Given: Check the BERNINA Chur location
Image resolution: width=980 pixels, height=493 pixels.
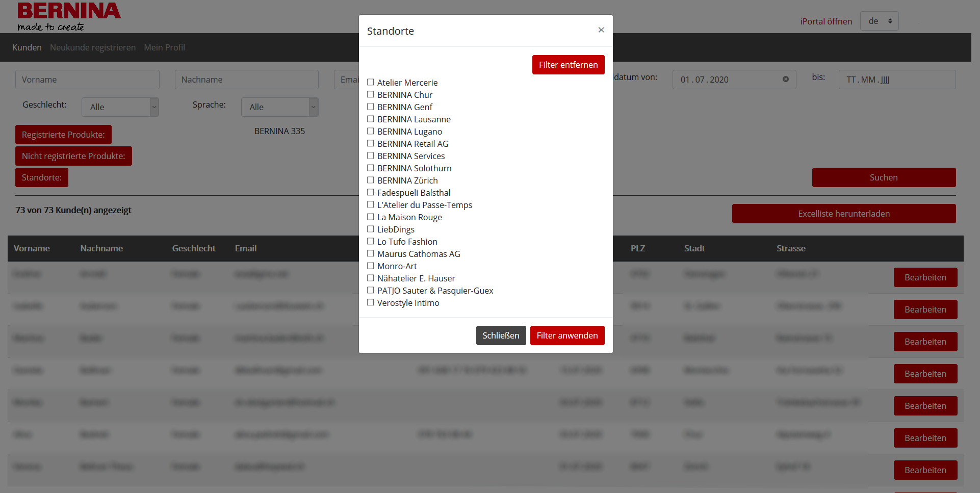Looking at the screenshot, I should (x=371, y=94).
